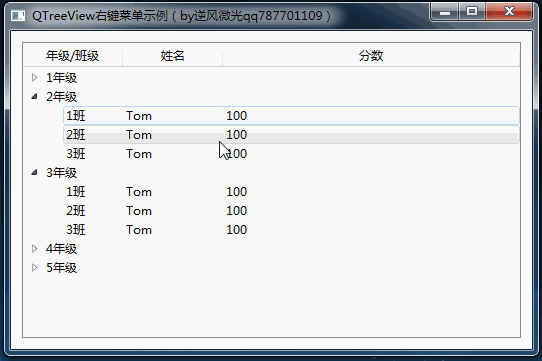Click the 姓名 column header

point(172,55)
